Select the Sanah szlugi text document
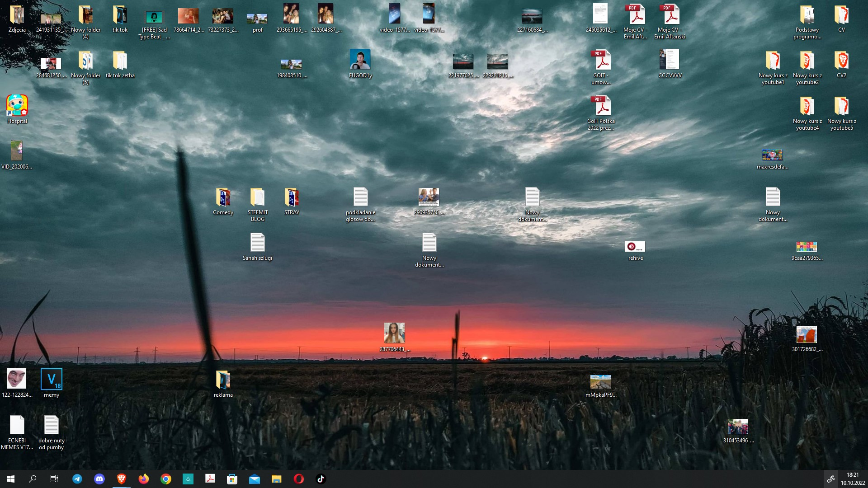868x488 pixels. (257, 243)
